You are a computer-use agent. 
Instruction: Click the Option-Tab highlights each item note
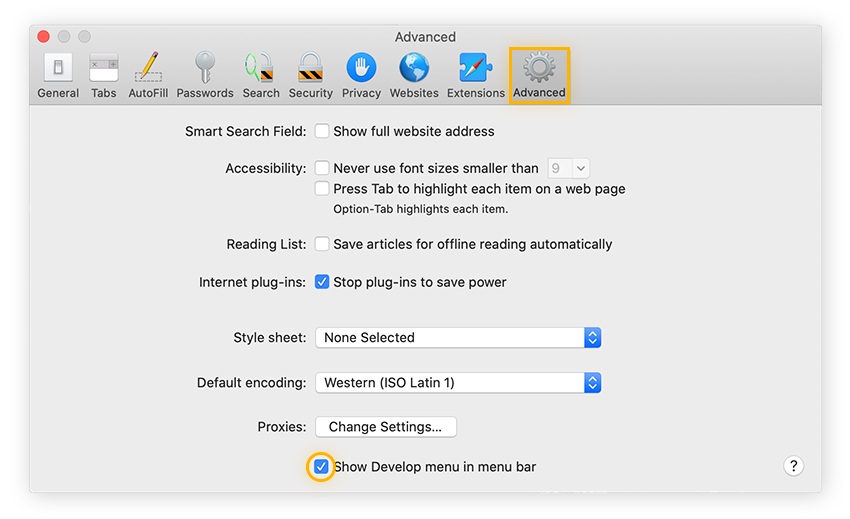[x=421, y=209]
